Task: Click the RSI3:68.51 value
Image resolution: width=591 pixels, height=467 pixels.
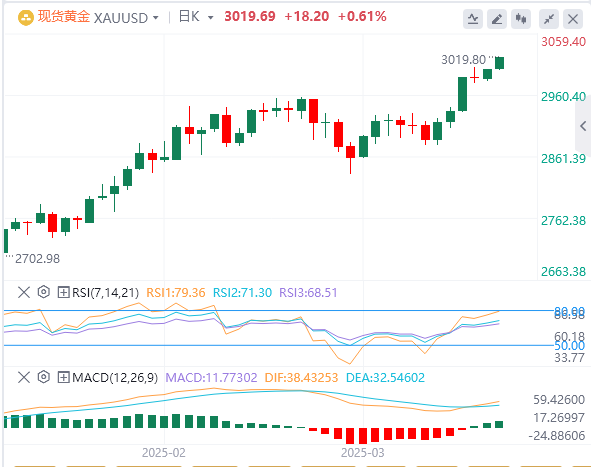Action: tap(308, 292)
